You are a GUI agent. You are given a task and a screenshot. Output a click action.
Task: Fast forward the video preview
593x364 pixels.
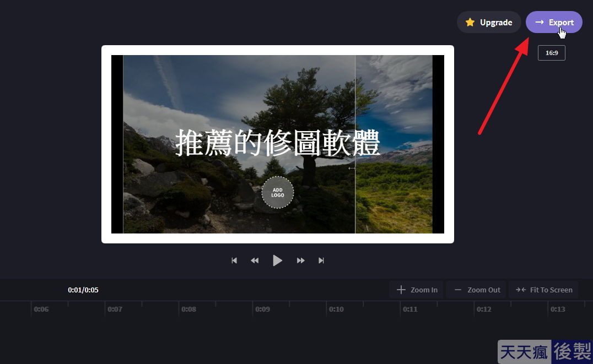[x=301, y=260]
